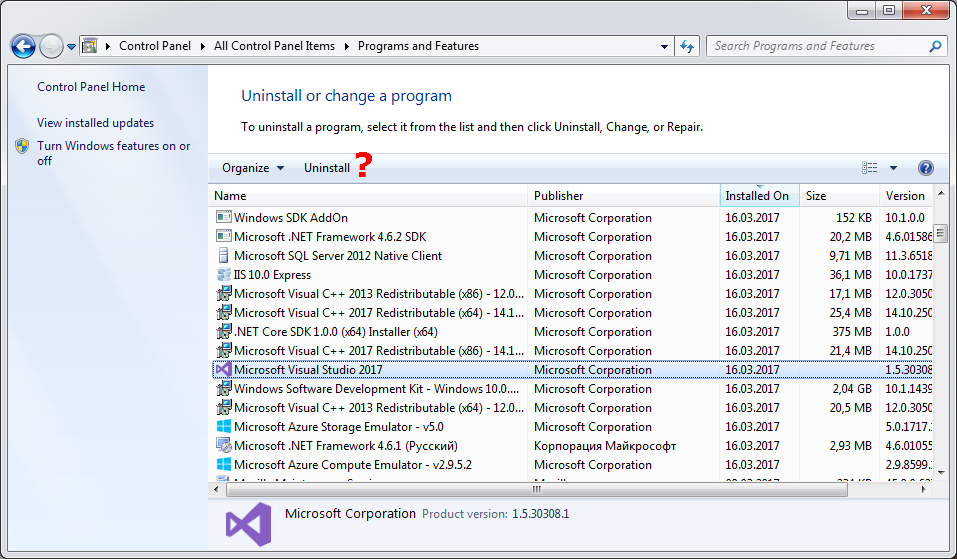Click the Control Panel icon in address bar
The height and width of the screenshot is (559, 957).
[90, 46]
